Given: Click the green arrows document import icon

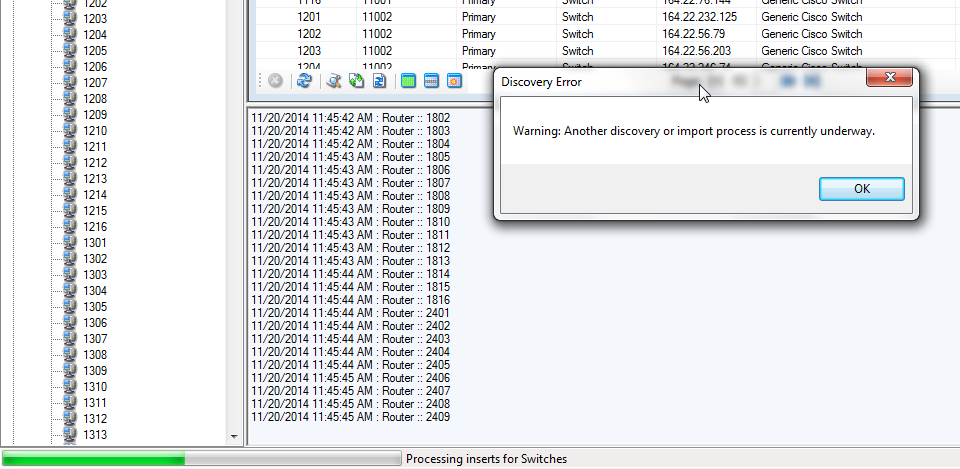Looking at the screenshot, I should tap(357, 81).
